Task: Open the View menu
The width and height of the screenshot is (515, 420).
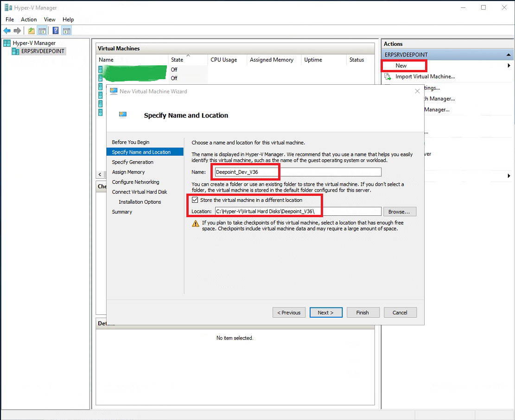Action: pyautogui.click(x=50, y=19)
